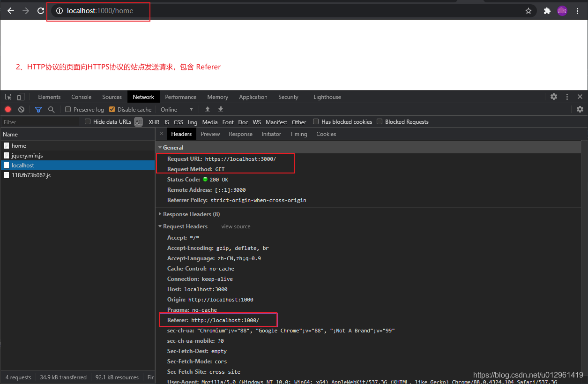Open the Application tab
The height and width of the screenshot is (384, 588).
(x=253, y=97)
